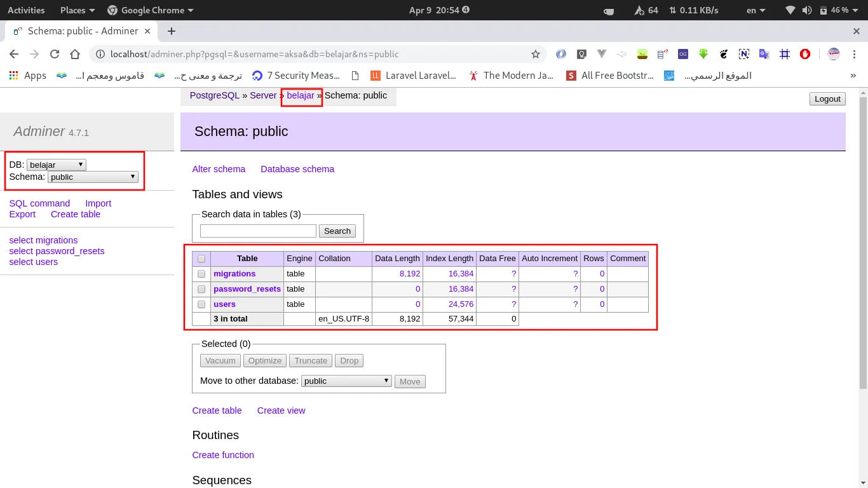Click the N notes extension icon

click(x=744, y=54)
